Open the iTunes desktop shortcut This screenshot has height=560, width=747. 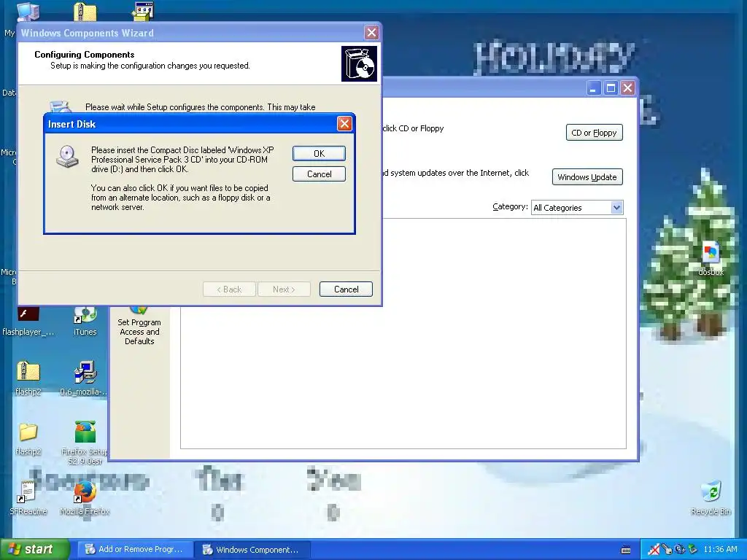[85, 322]
